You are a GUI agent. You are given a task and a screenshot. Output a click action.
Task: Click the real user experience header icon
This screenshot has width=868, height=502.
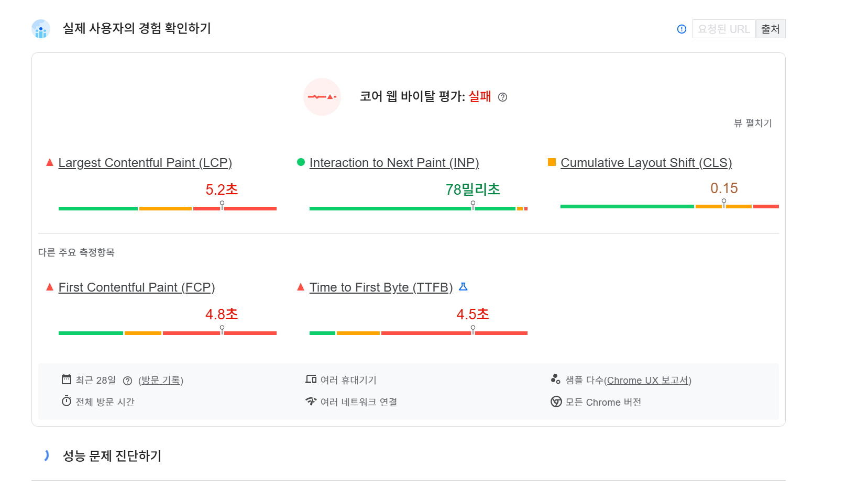click(x=41, y=29)
